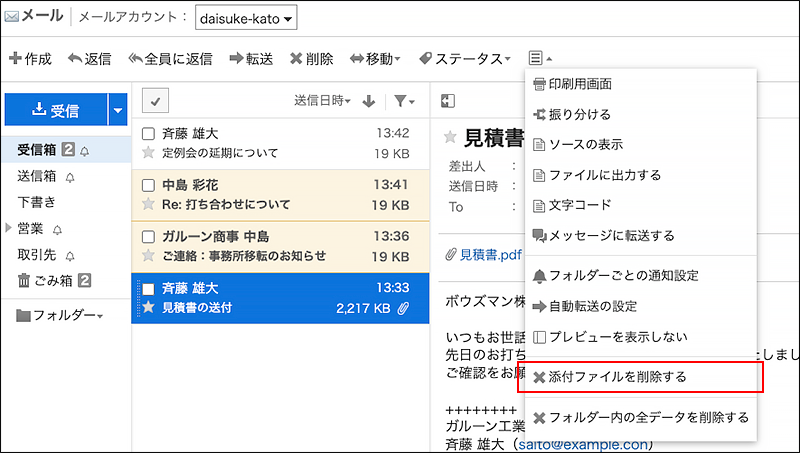
Task: Expand the 営業 folder tree
Action: point(9,228)
